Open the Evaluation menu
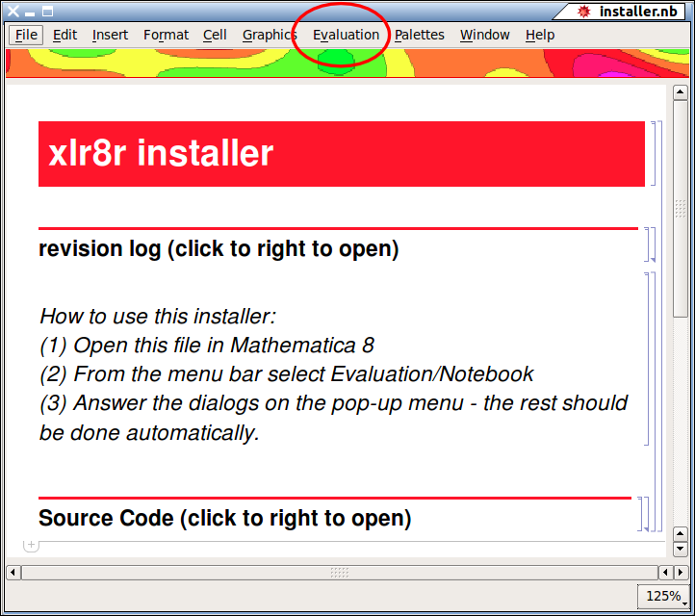The height and width of the screenshot is (616, 695). tap(346, 35)
